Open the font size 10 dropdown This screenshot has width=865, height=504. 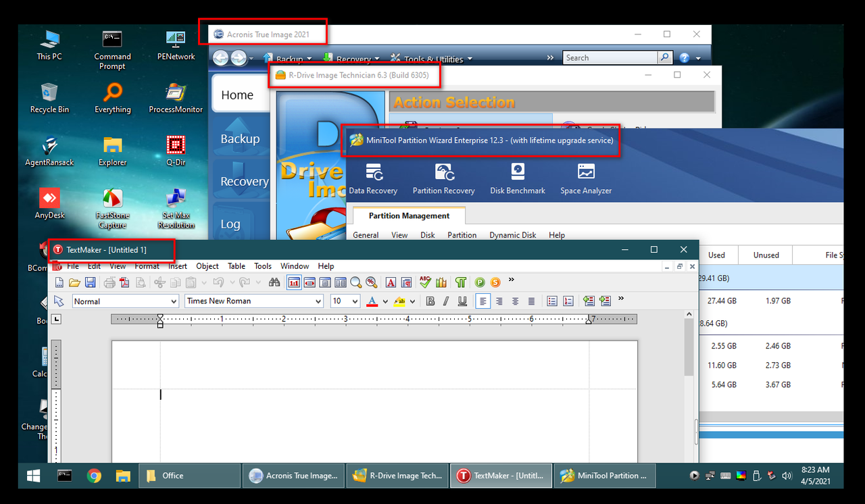[x=355, y=301]
